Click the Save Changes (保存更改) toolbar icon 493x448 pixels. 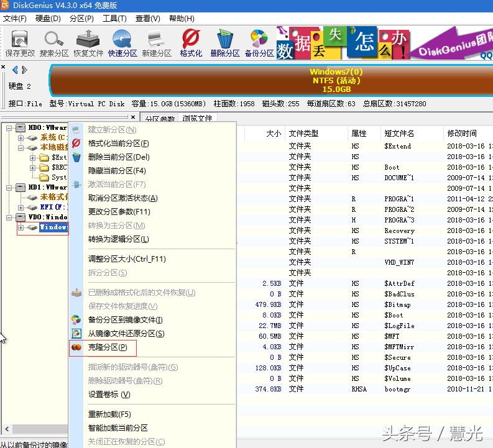(20, 43)
